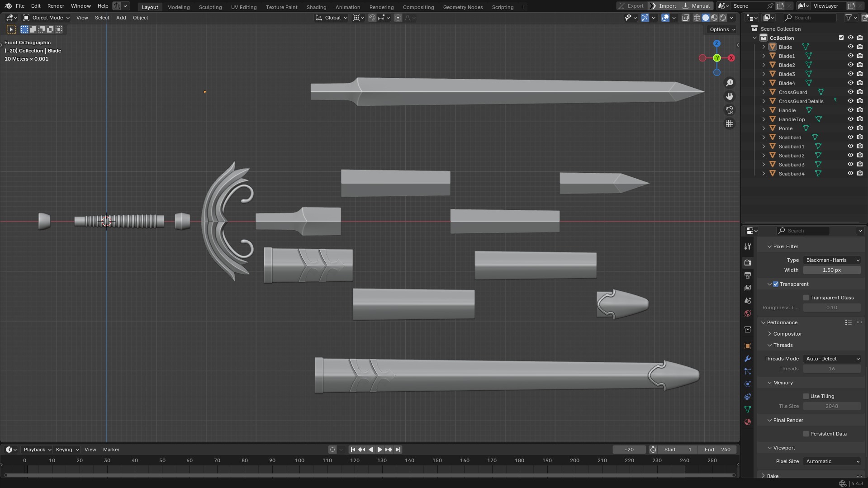Toggle snapping magnet in header
The width and height of the screenshot is (868, 488).
pyautogui.click(x=372, y=18)
